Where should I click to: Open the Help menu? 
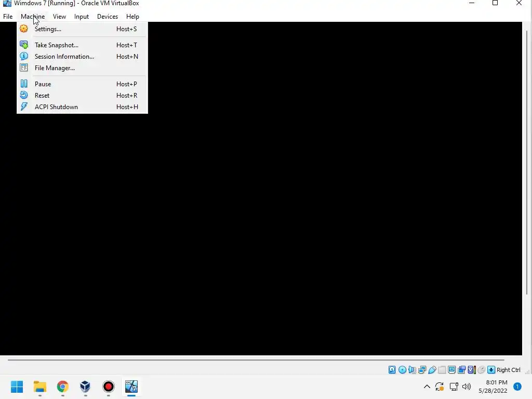pos(132,16)
